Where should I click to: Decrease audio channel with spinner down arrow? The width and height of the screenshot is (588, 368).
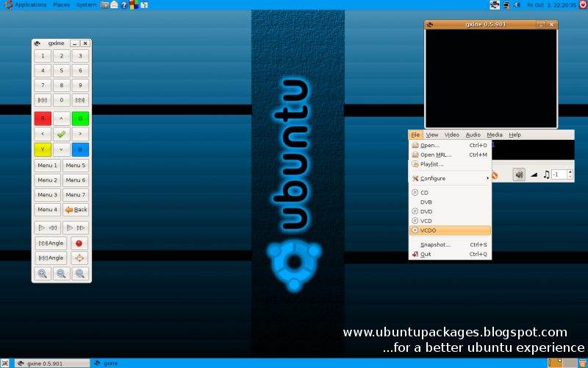tap(570, 177)
